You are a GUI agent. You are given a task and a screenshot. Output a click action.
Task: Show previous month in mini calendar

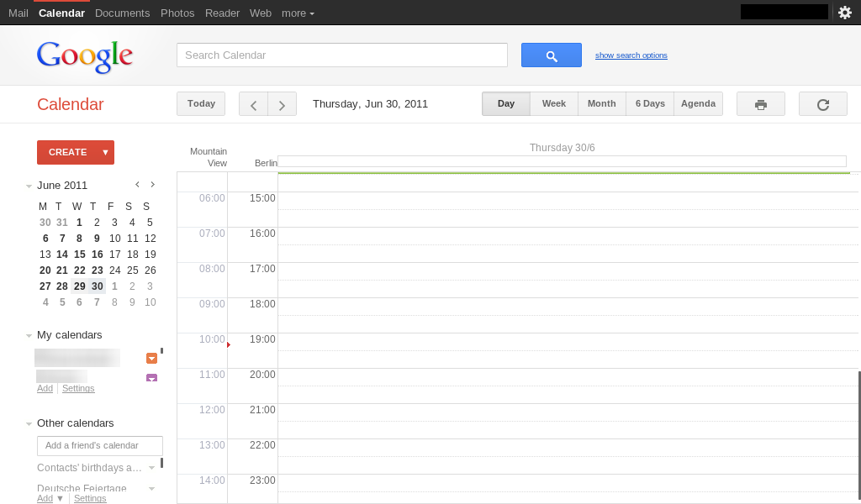pos(137,185)
